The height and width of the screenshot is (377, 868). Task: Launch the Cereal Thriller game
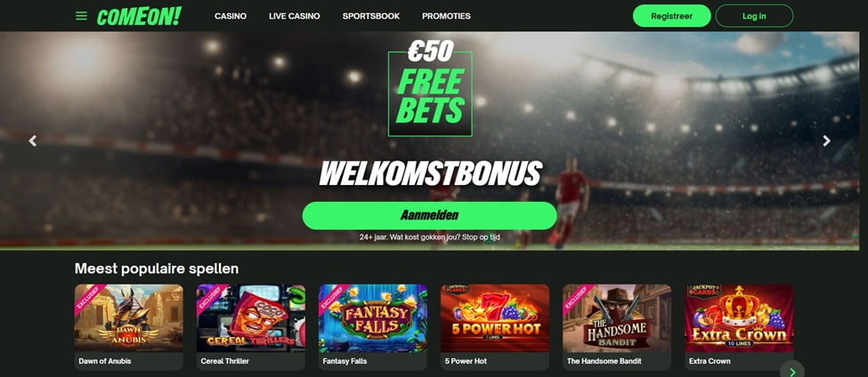click(x=251, y=326)
